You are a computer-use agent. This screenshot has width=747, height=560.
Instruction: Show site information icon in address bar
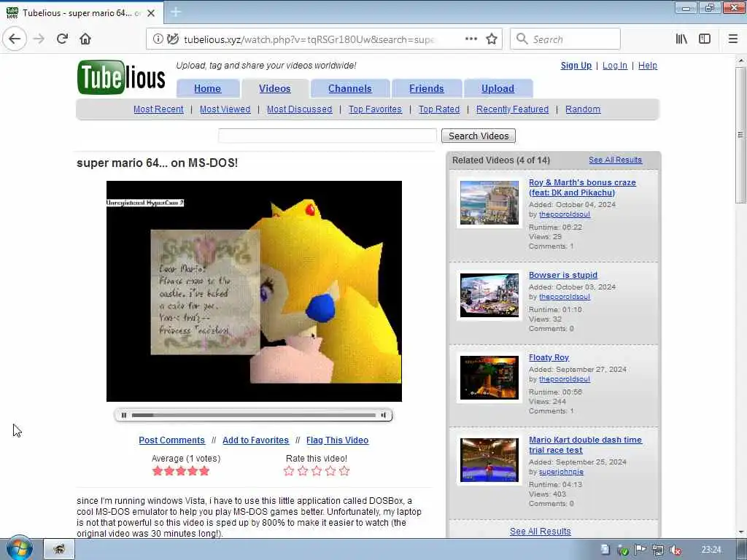158,39
